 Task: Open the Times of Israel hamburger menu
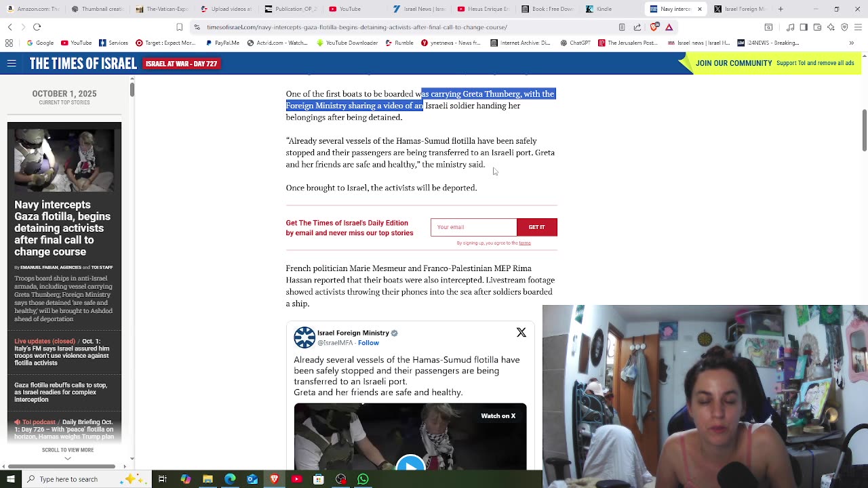pos(12,63)
